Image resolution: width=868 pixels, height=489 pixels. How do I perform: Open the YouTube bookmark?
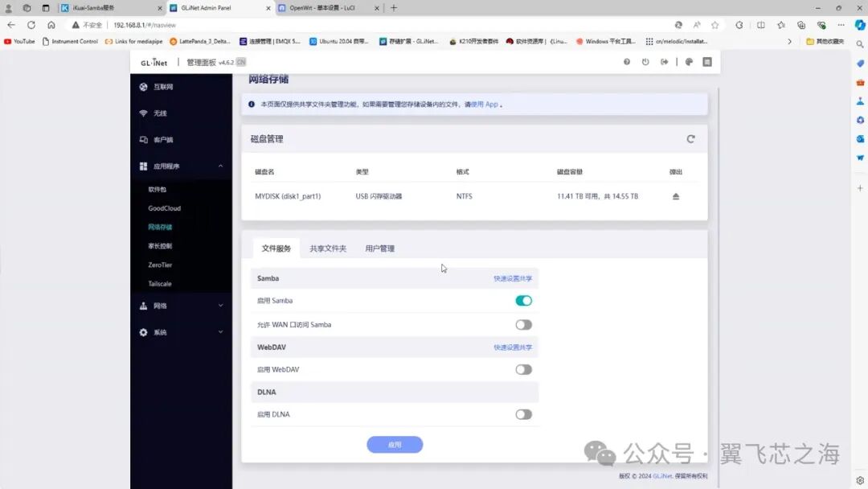pos(19,42)
